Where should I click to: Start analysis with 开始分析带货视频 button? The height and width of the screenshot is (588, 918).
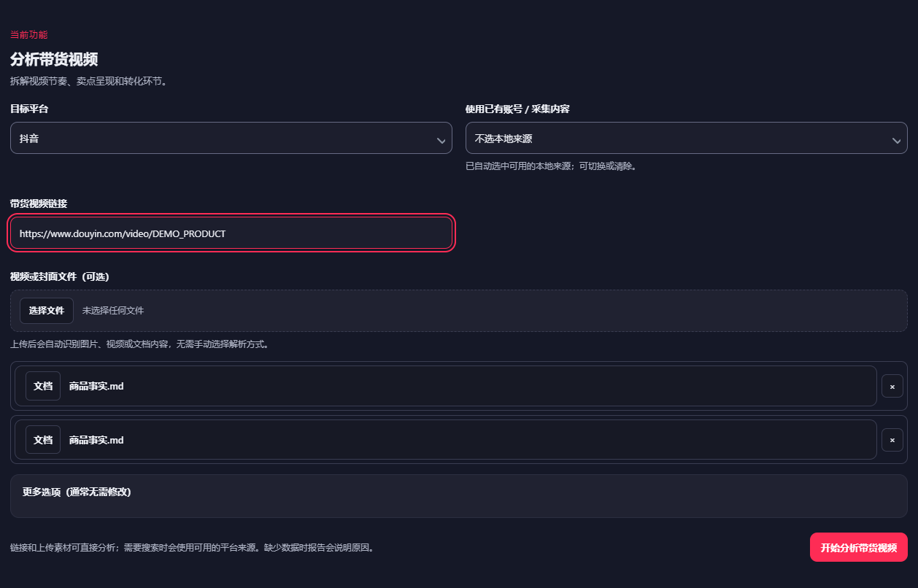click(x=859, y=547)
